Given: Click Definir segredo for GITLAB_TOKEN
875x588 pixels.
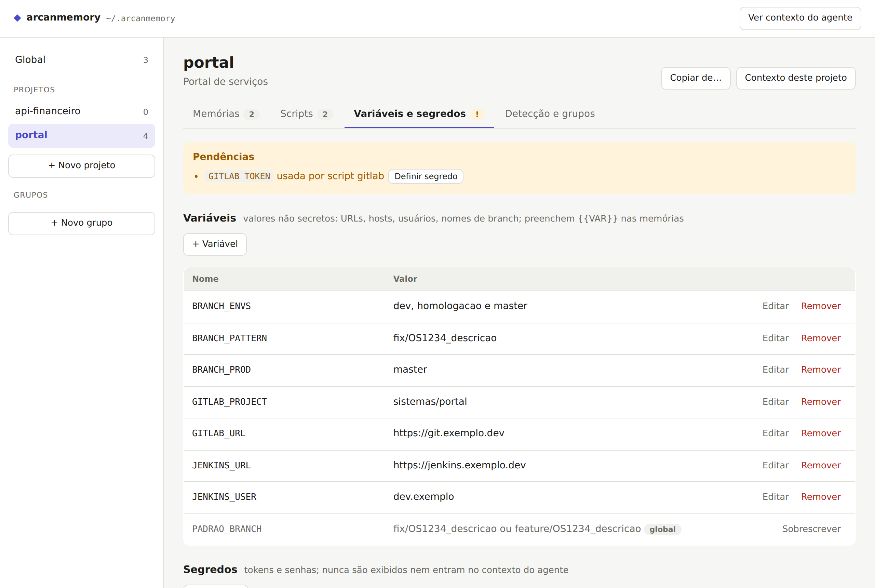Looking at the screenshot, I should 426,176.
